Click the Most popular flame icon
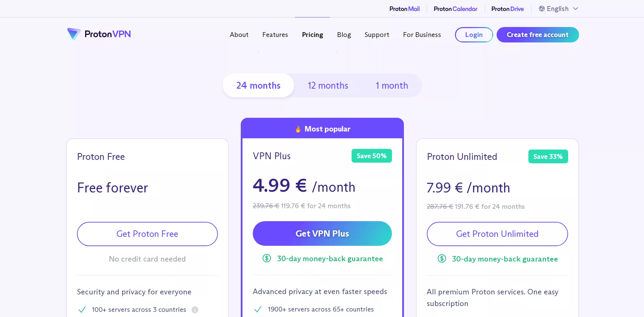 tap(298, 129)
